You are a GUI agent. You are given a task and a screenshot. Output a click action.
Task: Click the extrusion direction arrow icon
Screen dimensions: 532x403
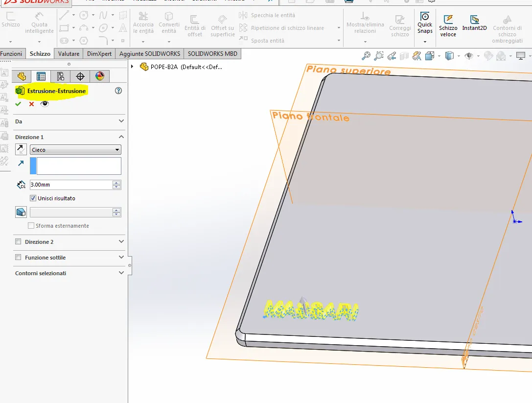coord(21,163)
